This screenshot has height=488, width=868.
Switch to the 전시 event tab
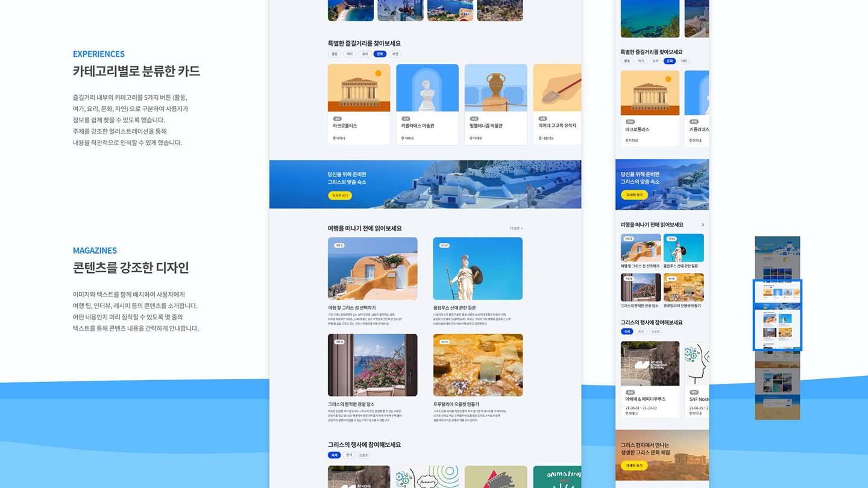[x=349, y=454]
